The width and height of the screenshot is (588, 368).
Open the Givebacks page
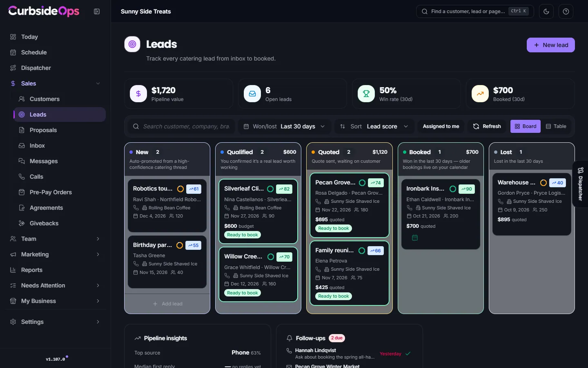(60, 223)
